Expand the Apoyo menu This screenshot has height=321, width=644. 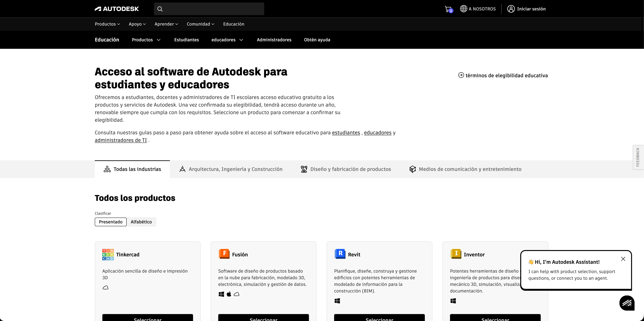(x=137, y=24)
